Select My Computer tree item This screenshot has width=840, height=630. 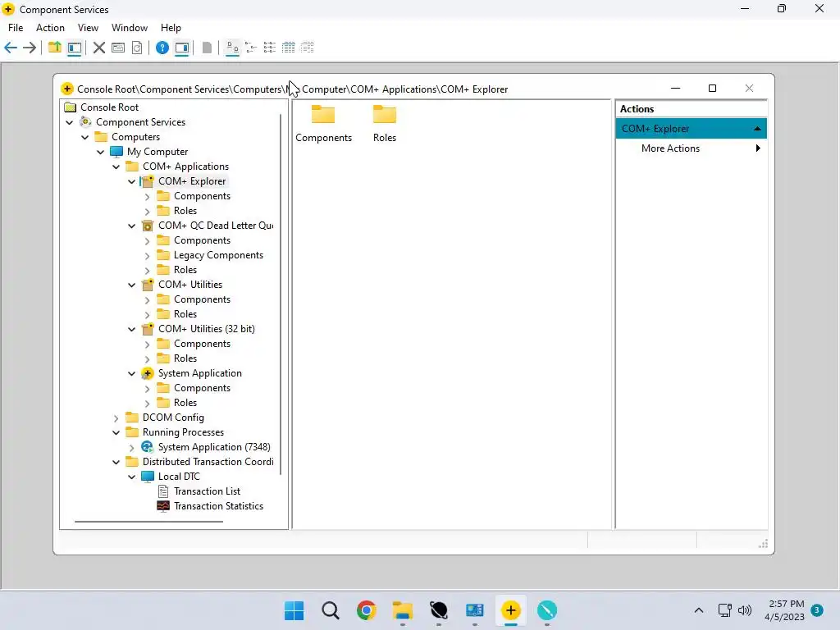click(157, 152)
